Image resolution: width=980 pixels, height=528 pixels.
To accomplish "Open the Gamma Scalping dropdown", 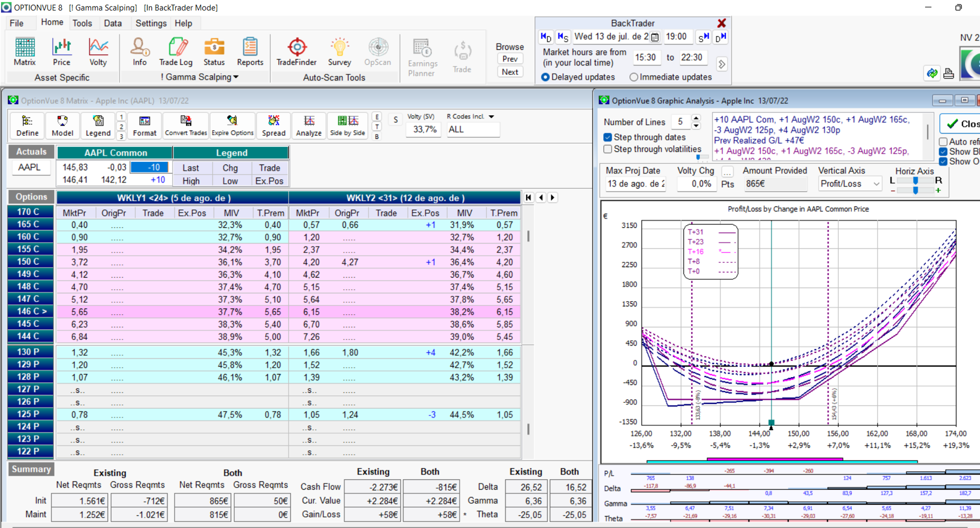I will (x=199, y=77).
